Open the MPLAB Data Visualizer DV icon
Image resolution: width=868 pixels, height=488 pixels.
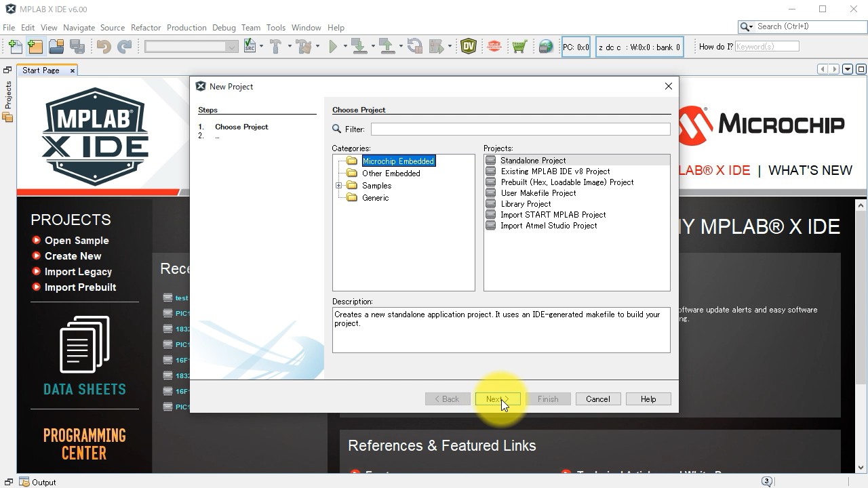pyautogui.click(x=469, y=46)
